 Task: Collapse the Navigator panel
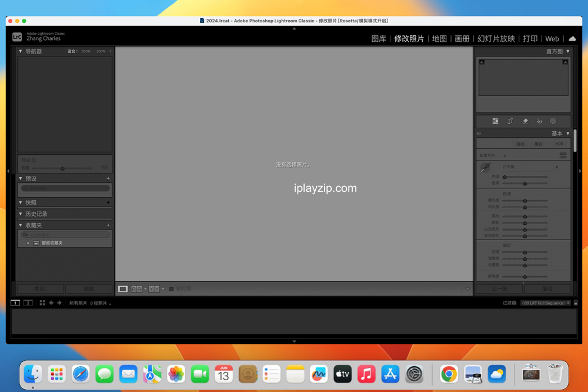tap(20, 51)
